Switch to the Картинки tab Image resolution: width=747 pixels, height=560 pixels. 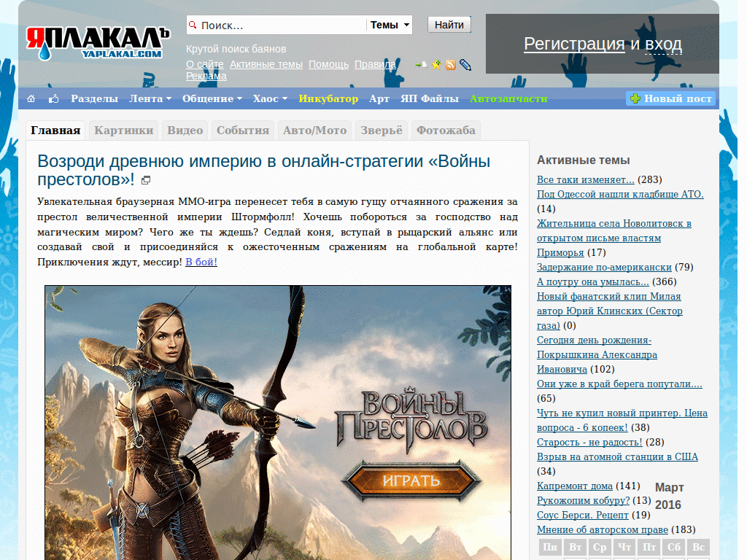(x=124, y=131)
